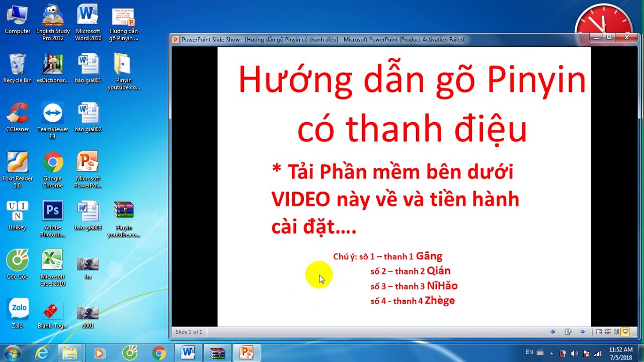Screen dimensions: 644x362
Task: Open the clock showing 11:52 AM
Action: [x=620, y=352]
